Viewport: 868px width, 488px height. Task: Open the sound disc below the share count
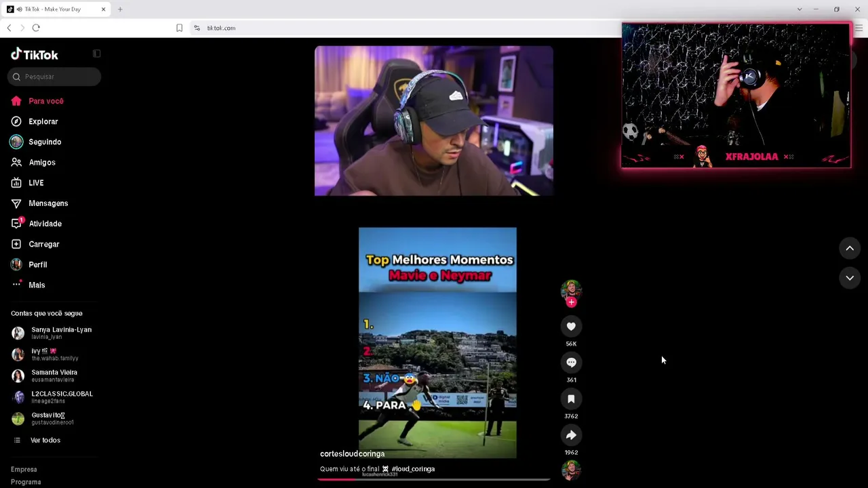coord(571,470)
